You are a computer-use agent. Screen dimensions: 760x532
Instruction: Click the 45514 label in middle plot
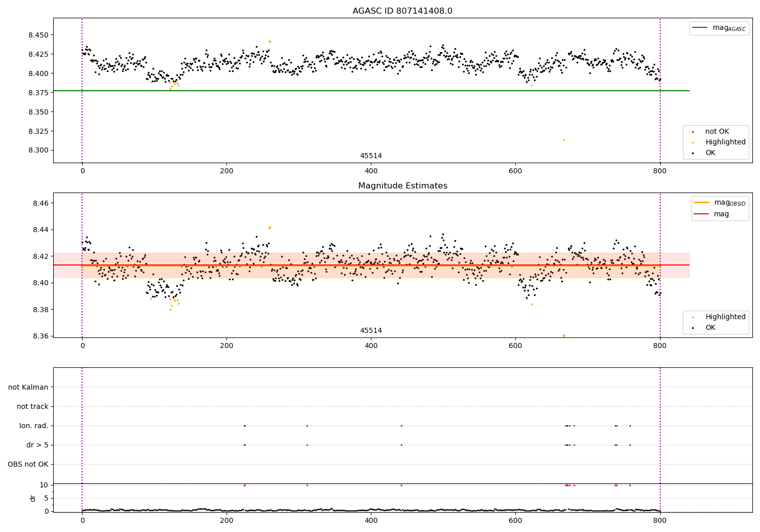[371, 331]
